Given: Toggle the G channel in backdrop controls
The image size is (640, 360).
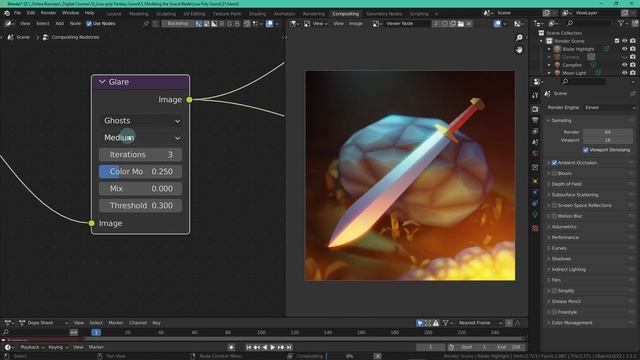Looking at the screenshot, I should tap(229, 24).
